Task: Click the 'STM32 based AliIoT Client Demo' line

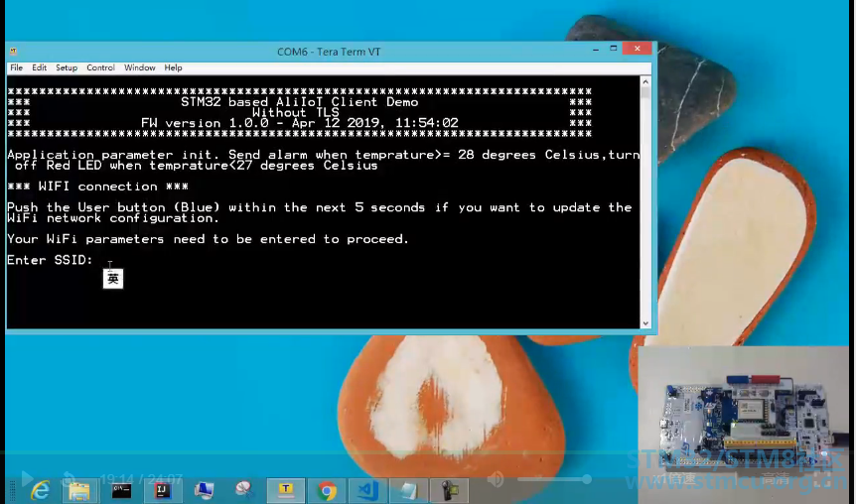Action: [299, 102]
